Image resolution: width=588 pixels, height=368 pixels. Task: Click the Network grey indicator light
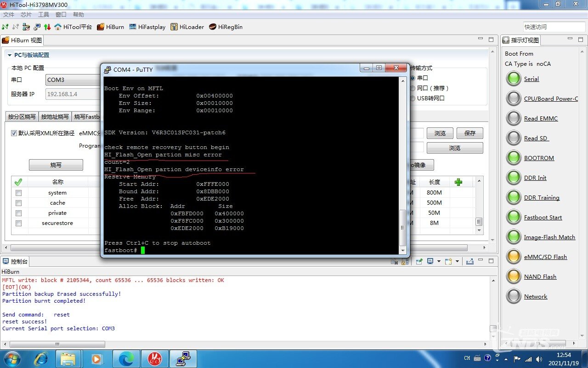(x=513, y=296)
